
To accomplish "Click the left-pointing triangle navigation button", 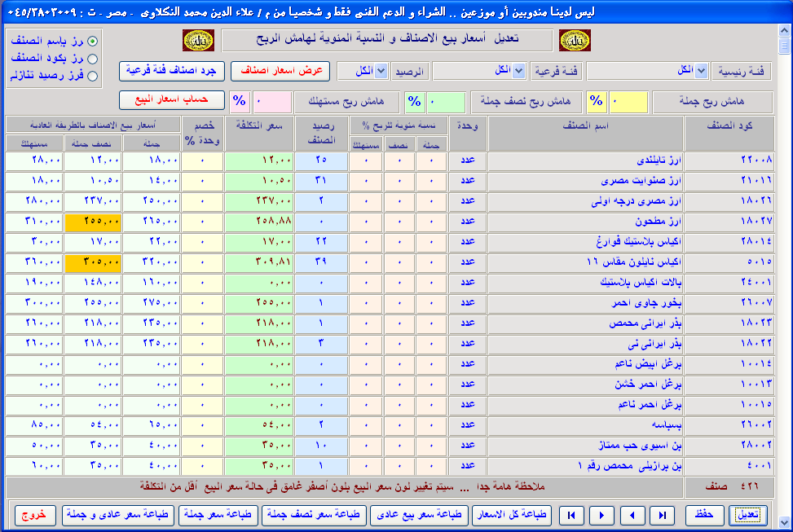I will [632, 515].
